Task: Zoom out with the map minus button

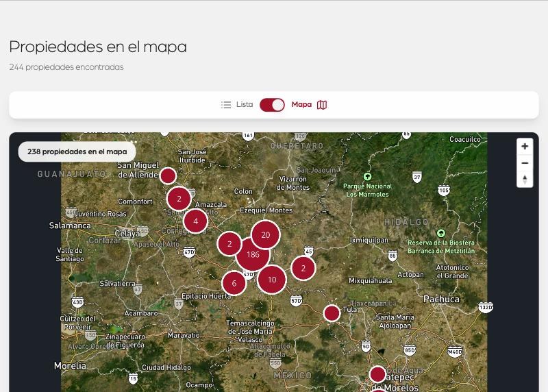Action: pyautogui.click(x=525, y=163)
